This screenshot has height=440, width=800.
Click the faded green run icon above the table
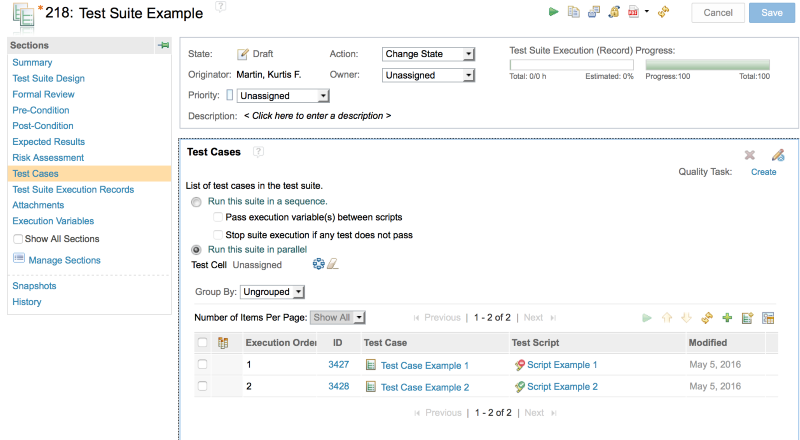[647, 318]
